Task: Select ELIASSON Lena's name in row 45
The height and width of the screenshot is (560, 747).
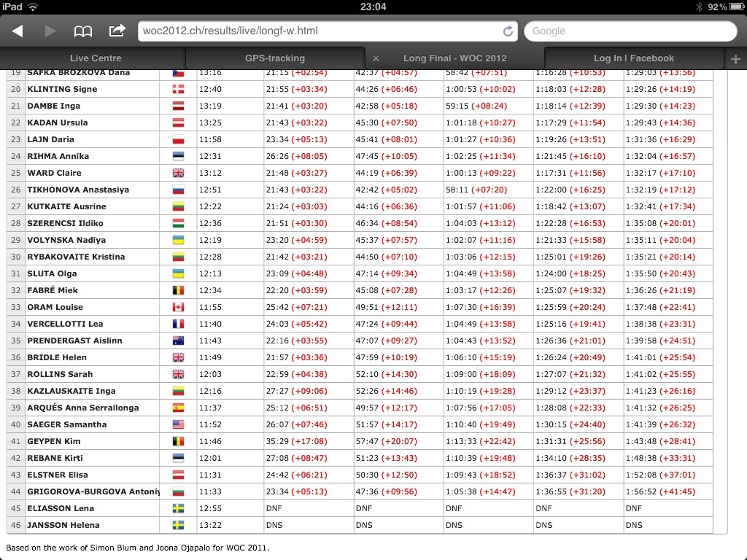Action: pos(61,508)
